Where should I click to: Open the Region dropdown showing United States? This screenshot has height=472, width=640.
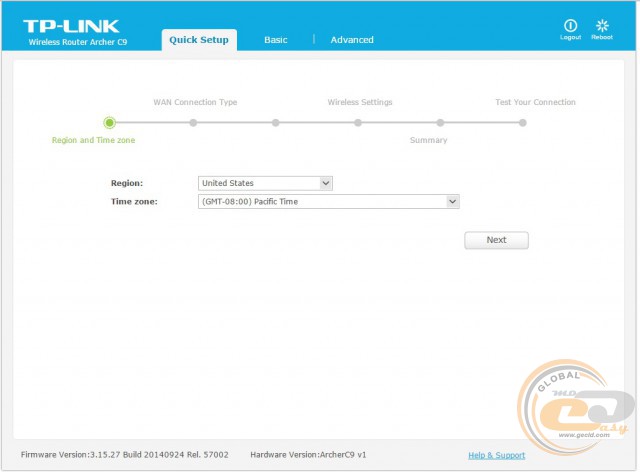(x=265, y=183)
